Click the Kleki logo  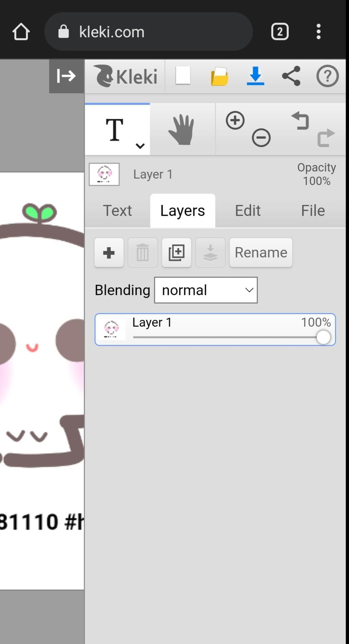coord(125,76)
